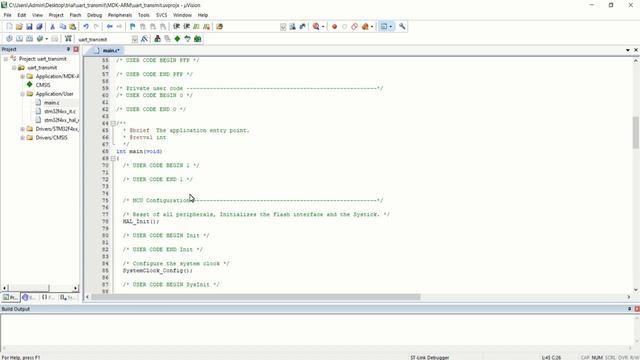This screenshot has height=360, width=640.
Task: Navigate backwards with the blue left arrow
Action: point(109,27)
